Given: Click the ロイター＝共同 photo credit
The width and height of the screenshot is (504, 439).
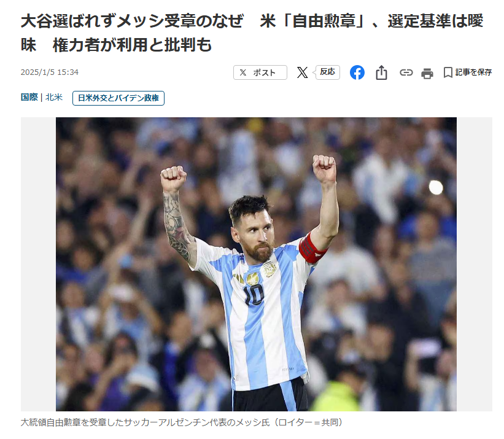Looking at the screenshot, I should point(308,422).
